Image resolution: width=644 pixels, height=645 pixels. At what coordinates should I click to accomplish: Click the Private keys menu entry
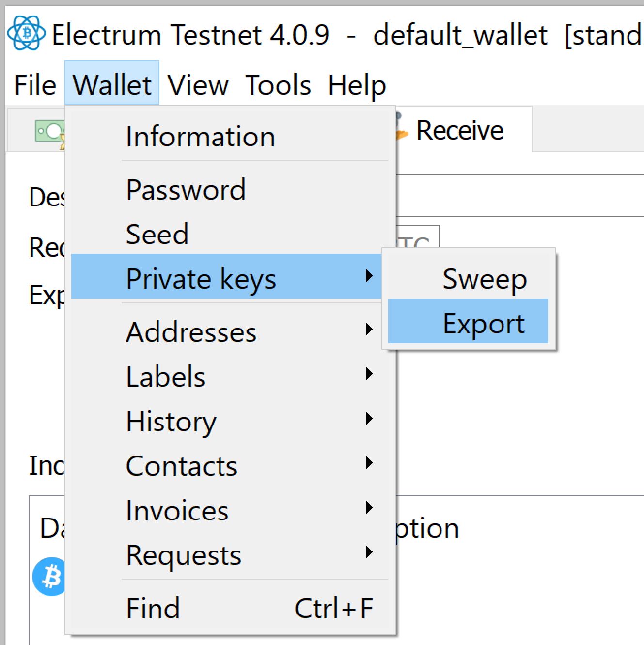pyautogui.click(x=226, y=277)
